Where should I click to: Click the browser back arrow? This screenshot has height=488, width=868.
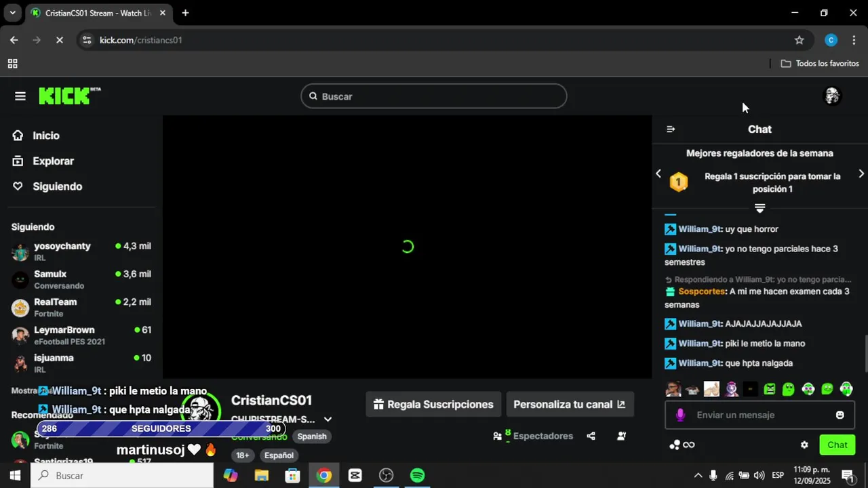tap(14, 40)
